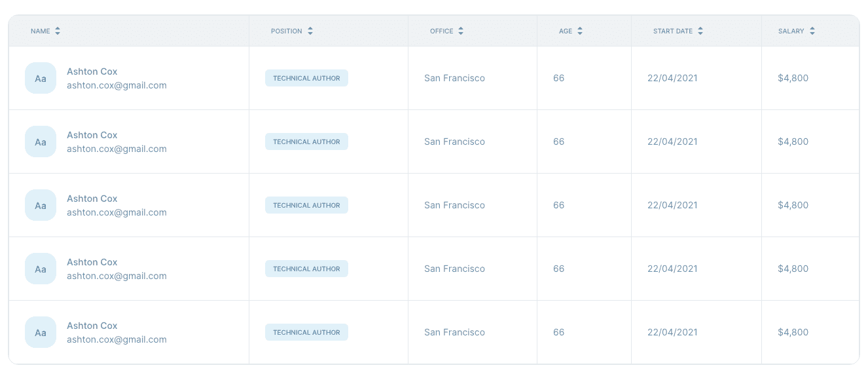
Task: Select the avatar icon in the first row
Action: (x=40, y=78)
